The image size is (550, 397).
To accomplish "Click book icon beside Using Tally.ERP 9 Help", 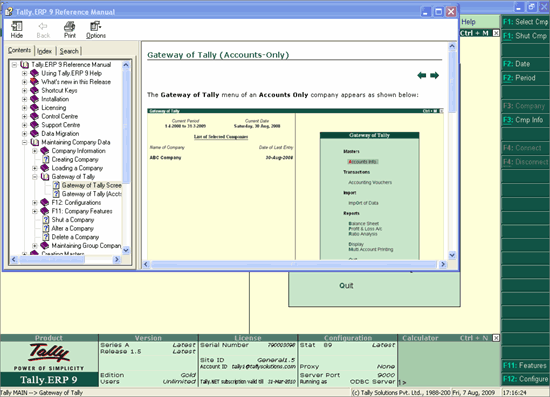I will tap(34, 73).
